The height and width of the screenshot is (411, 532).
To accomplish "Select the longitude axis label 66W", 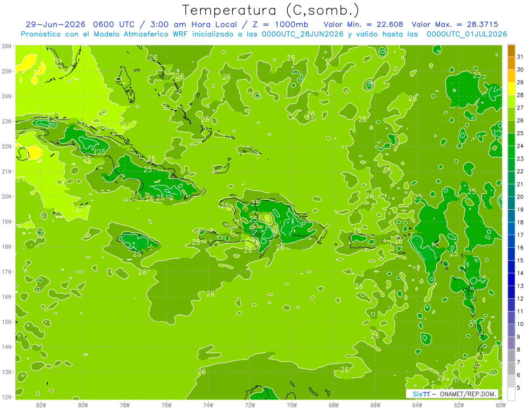I will (x=375, y=405).
